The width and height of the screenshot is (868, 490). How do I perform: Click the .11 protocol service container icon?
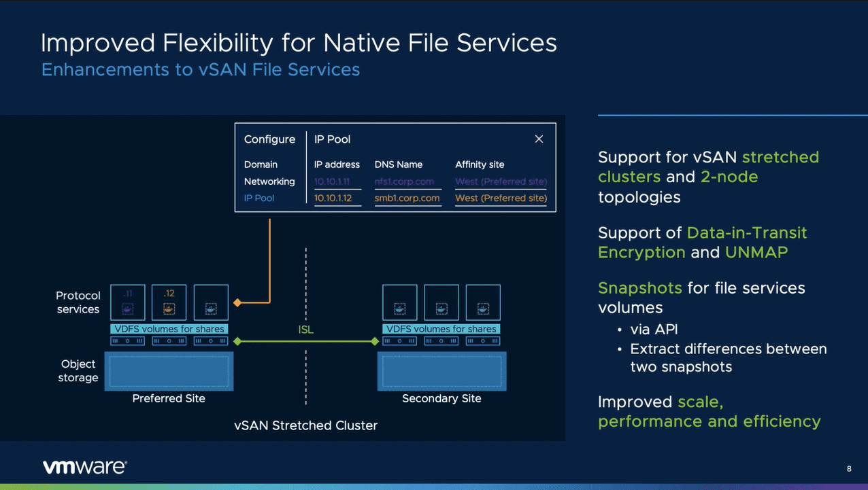(128, 302)
